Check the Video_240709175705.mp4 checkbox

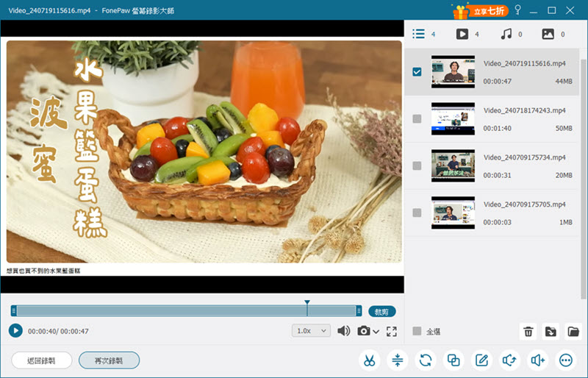pyautogui.click(x=417, y=213)
